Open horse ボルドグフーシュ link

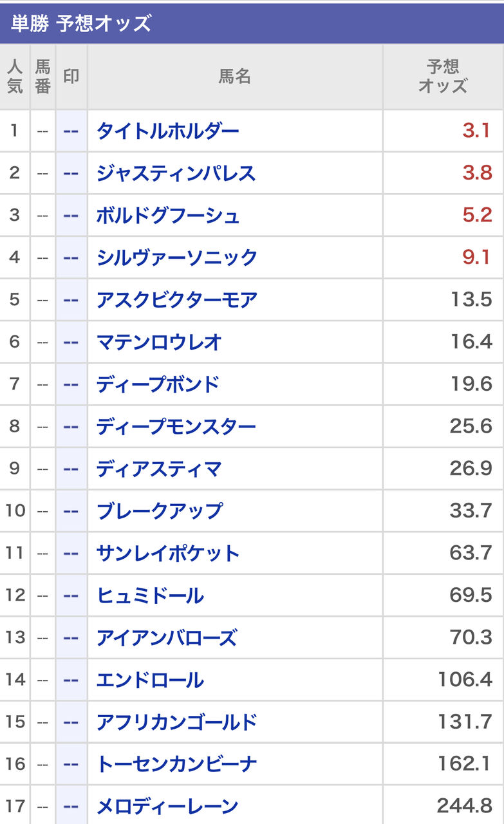(167, 215)
